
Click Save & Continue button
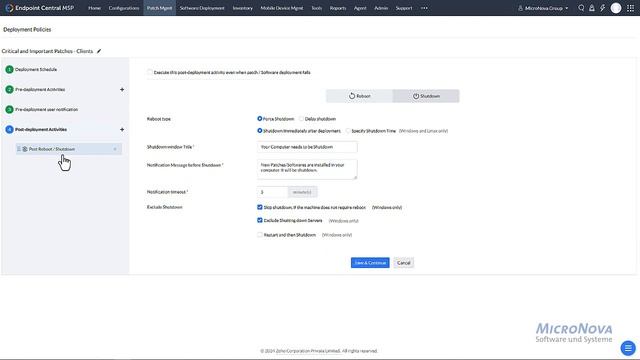[370, 263]
